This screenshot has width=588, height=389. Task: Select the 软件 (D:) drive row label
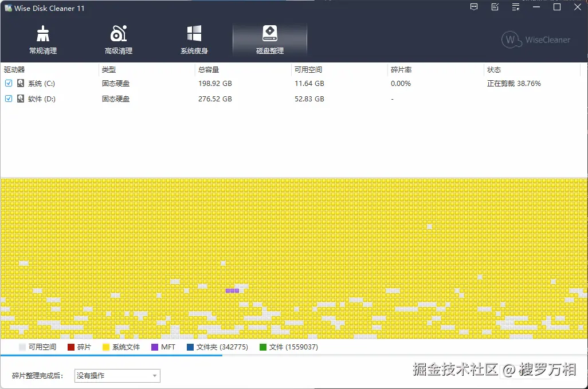coord(42,99)
